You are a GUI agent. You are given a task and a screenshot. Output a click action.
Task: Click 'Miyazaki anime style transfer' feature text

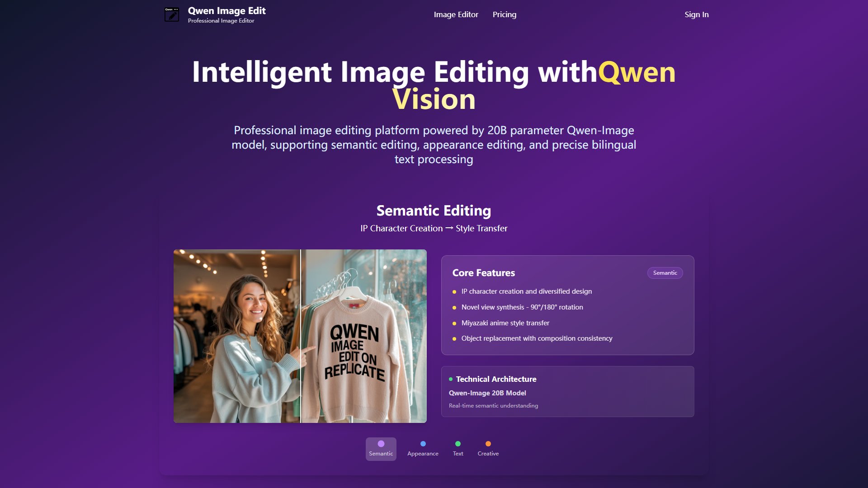pos(505,323)
